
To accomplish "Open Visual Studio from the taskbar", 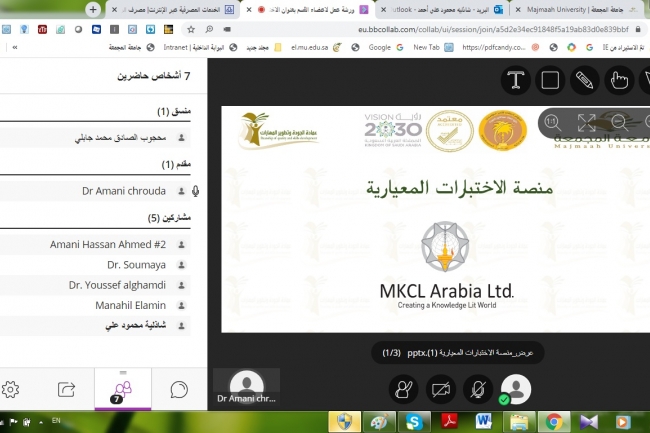I will point(588,422).
